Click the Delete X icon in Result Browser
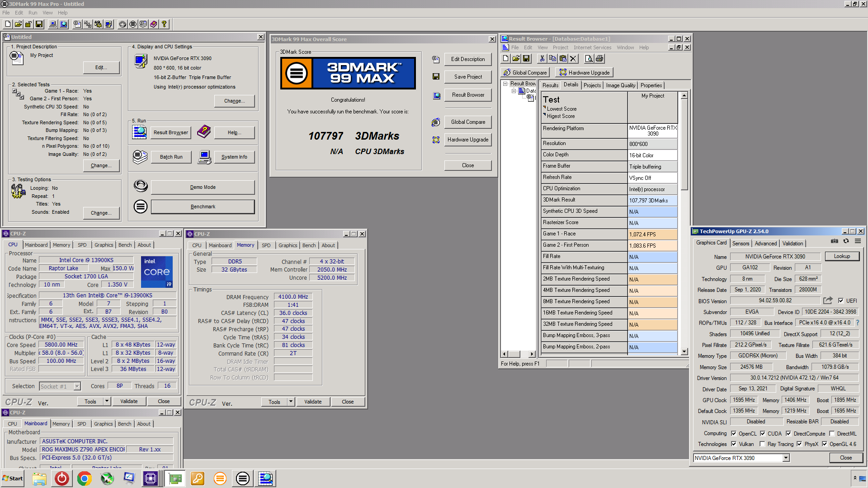868x488 pixels. click(573, 58)
